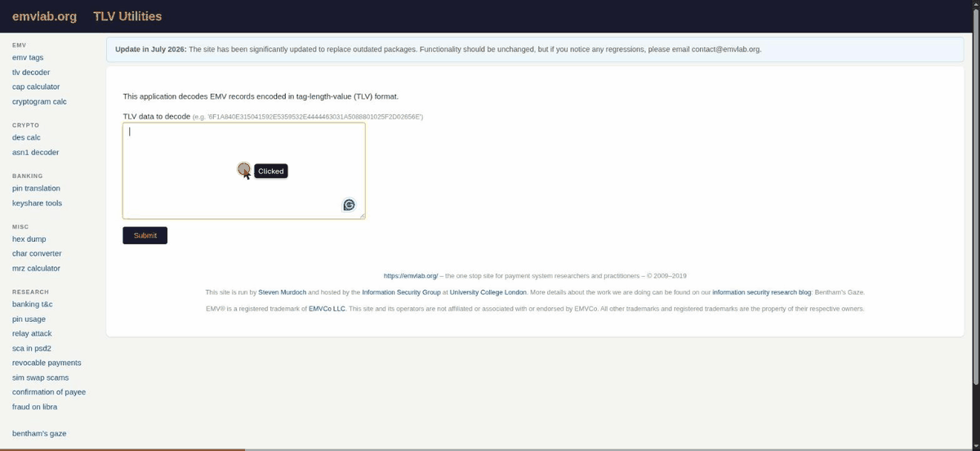View sim swap scams page

coord(40,377)
